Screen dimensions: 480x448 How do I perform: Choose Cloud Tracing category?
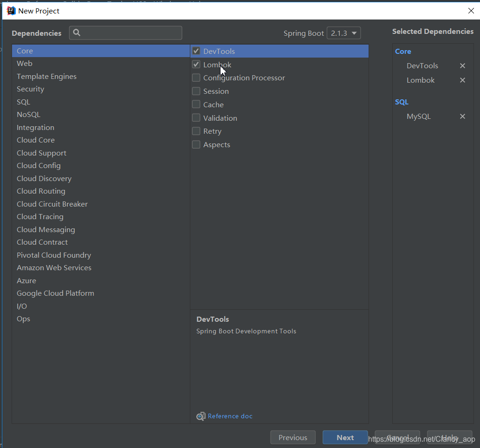tap(101, 217)
